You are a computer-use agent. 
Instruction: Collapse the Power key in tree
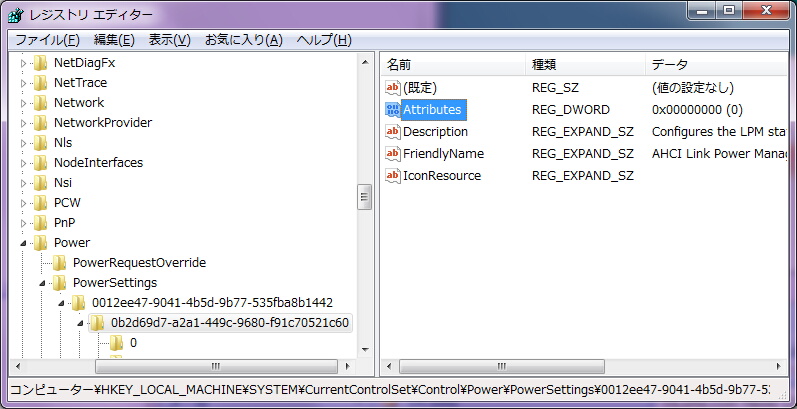click(24, 243)
